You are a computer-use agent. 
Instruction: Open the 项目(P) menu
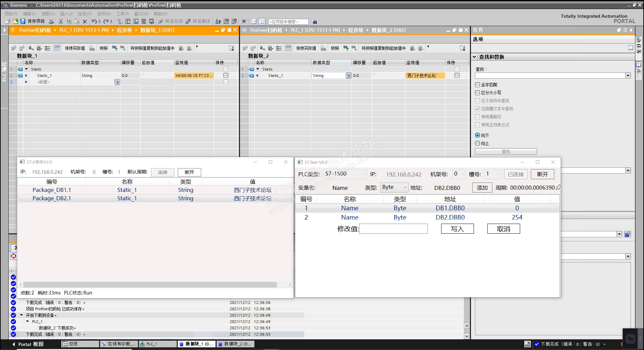(x=11, y=14)
